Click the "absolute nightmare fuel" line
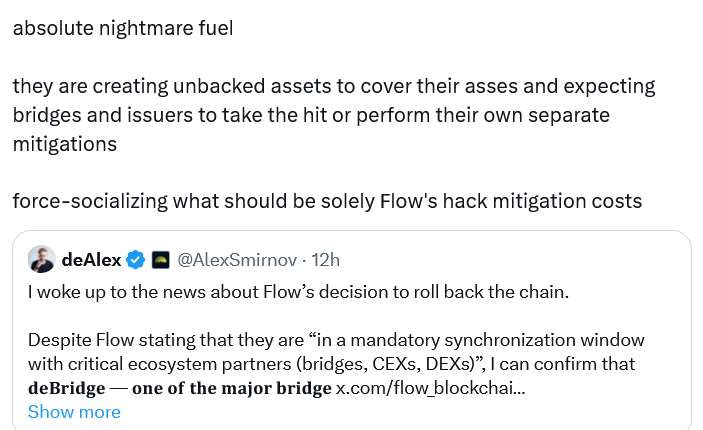Viewport: 703px width, 430px height. [122, 28]
